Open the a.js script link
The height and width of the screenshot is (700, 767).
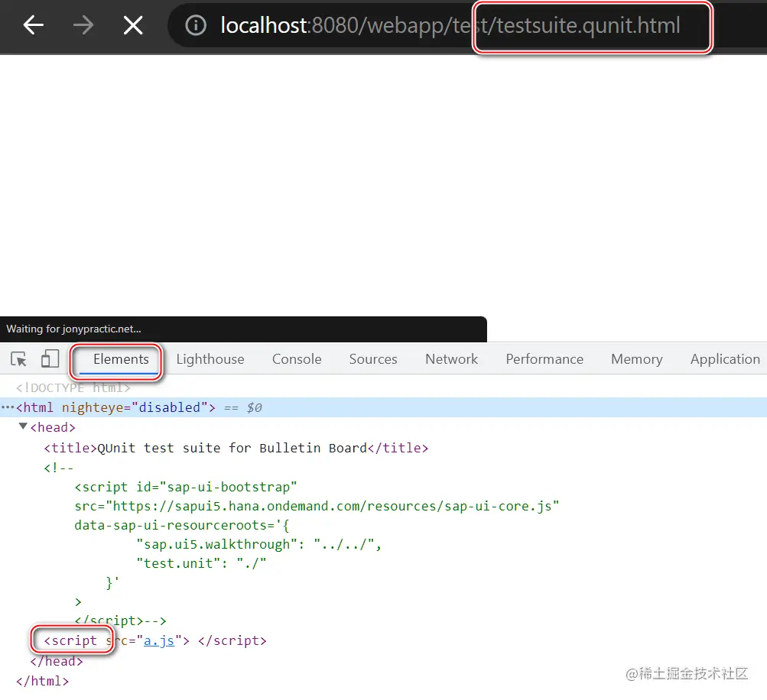click(159, 640)
